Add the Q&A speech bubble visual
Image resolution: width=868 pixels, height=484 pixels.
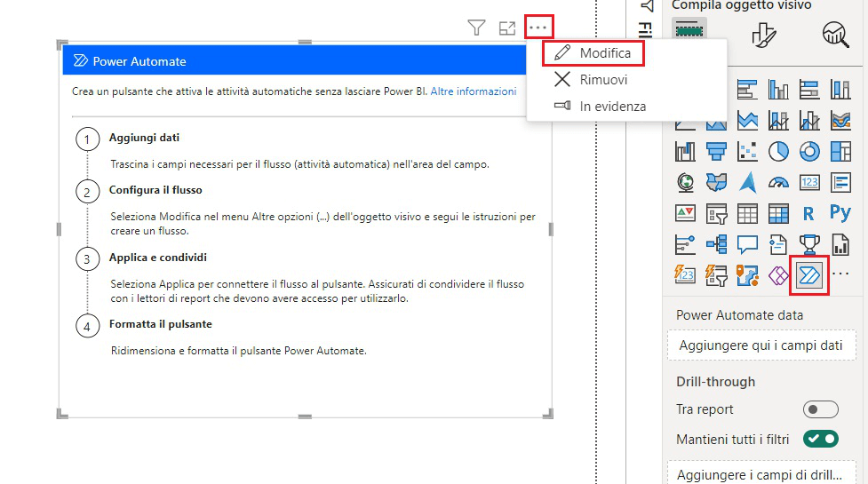coord(747,244)
